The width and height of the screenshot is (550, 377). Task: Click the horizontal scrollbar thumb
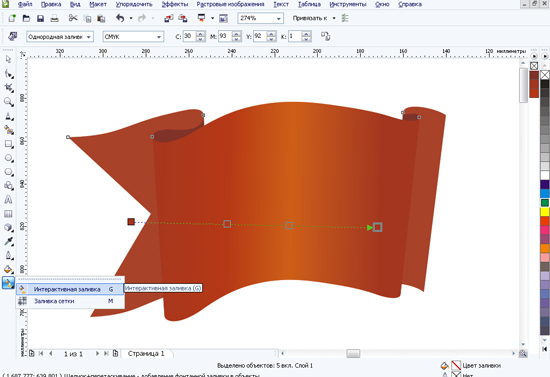tap(353, 354)
